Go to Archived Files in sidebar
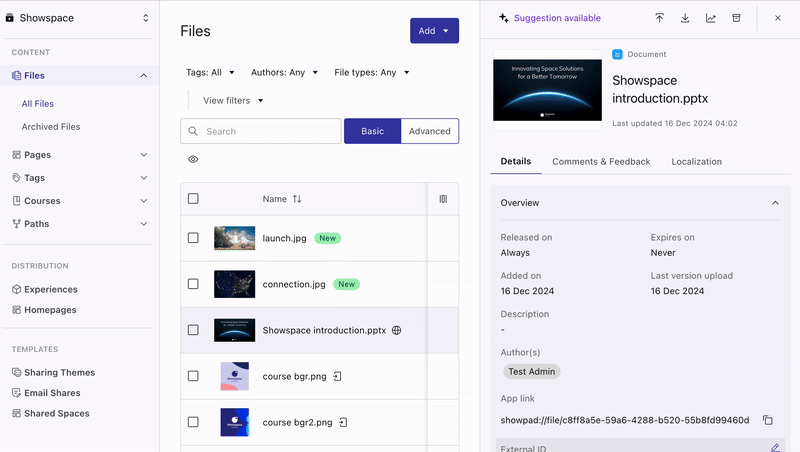The width and height of the screenshot is (800, 452). (51, 127)
